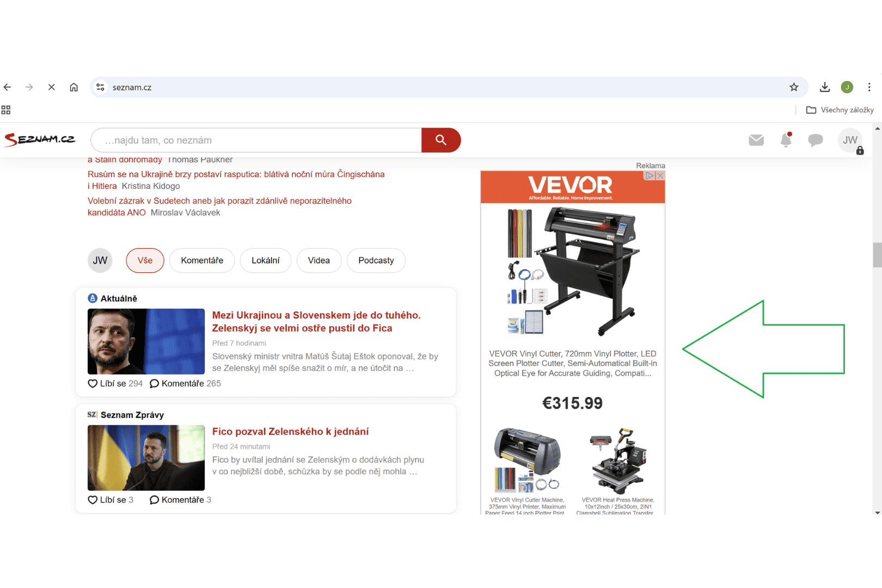
Task: View site information icon in address bar
Action: click(100, 87)
